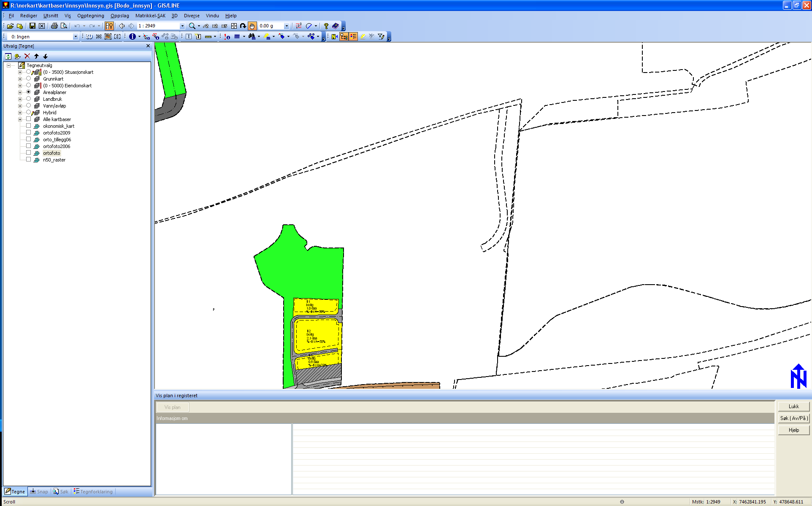Click the save diskette icon

32,26
